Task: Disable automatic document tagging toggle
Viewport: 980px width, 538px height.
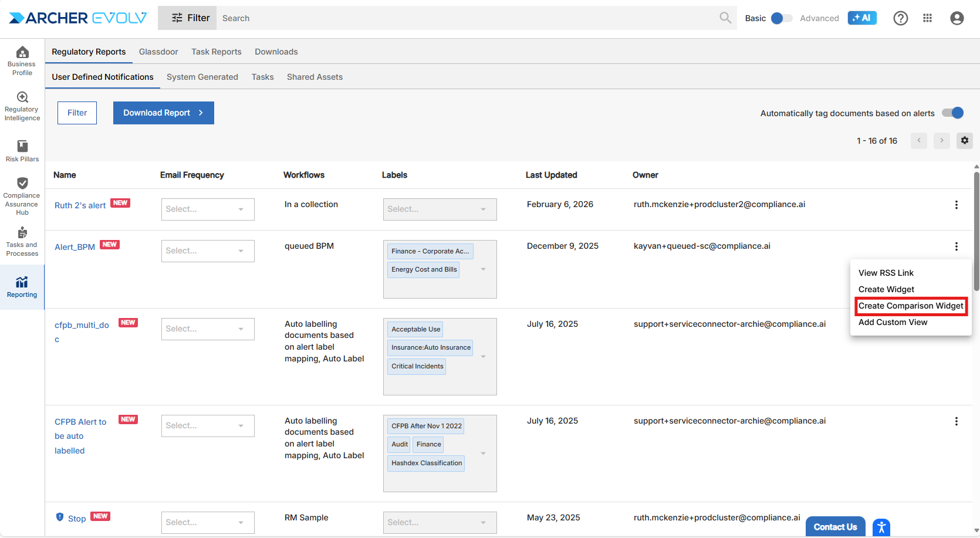Action: 952,113
